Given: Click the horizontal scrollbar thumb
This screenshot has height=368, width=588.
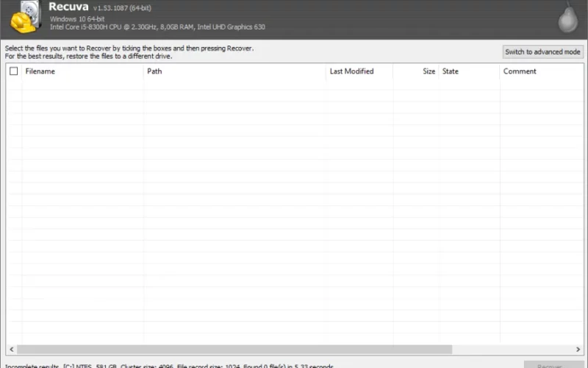Looking at the screenshot, I should (x=234, y=349).
